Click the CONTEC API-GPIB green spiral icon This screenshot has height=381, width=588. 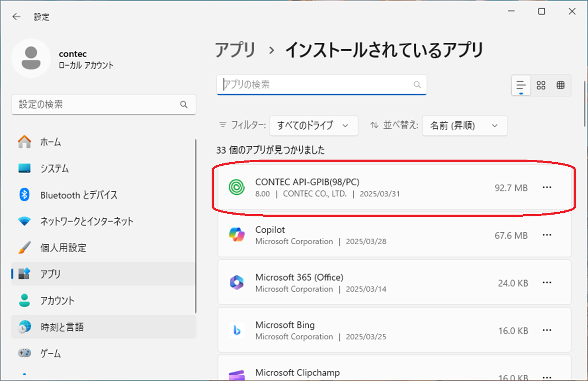pos(237,187)
